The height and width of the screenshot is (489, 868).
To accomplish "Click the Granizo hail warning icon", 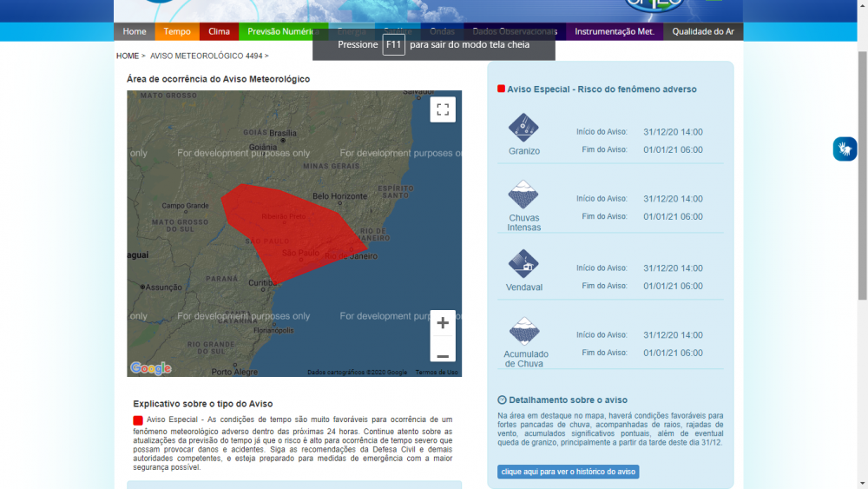I will tap(523, 128).
